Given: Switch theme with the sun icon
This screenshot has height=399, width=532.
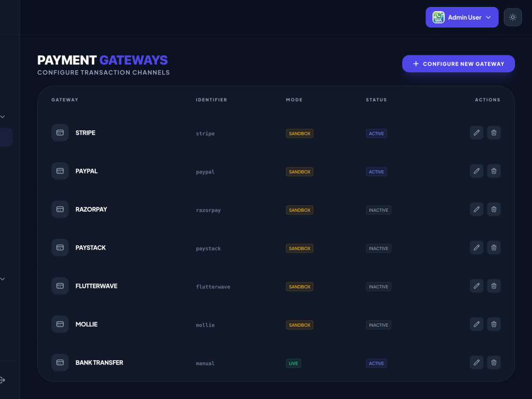Looking at the screenshot, I should [x=513, y=18].
